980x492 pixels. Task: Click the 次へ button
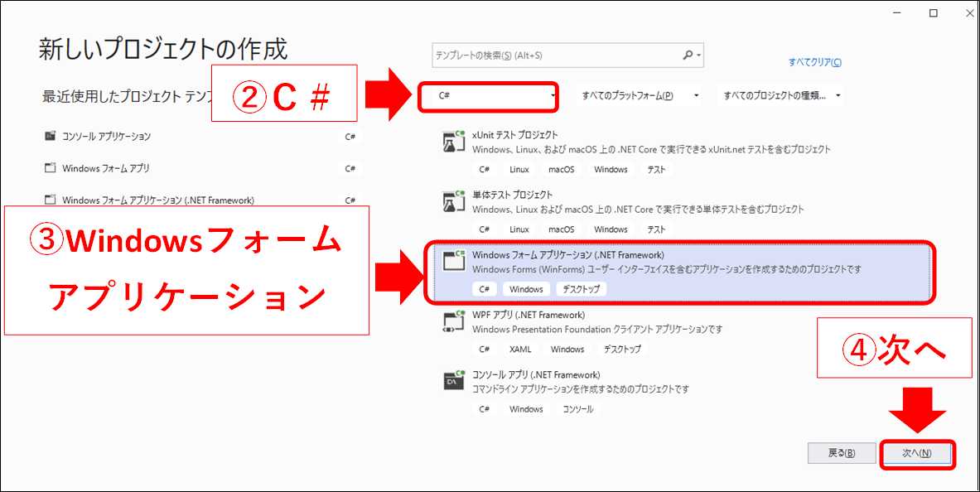pyautogui.click(x=918, y=453)
